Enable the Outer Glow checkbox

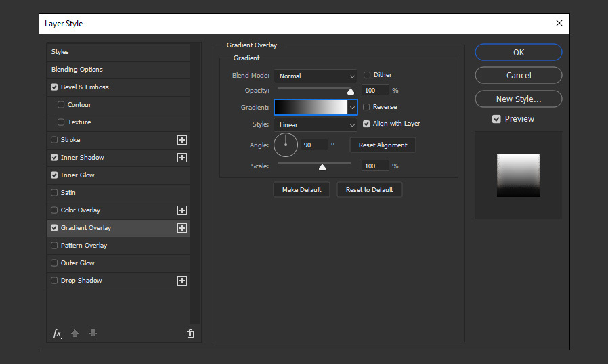(54, 263)
